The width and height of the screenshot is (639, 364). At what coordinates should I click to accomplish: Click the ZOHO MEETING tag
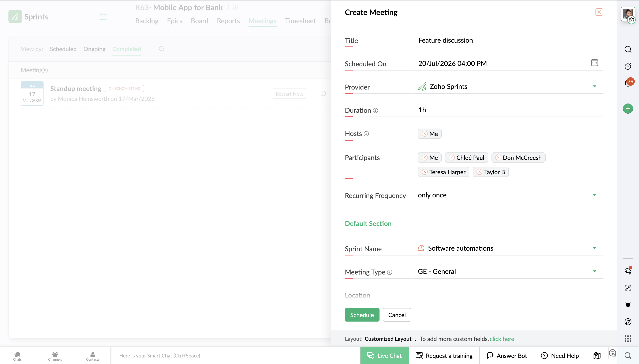[124, 88]
